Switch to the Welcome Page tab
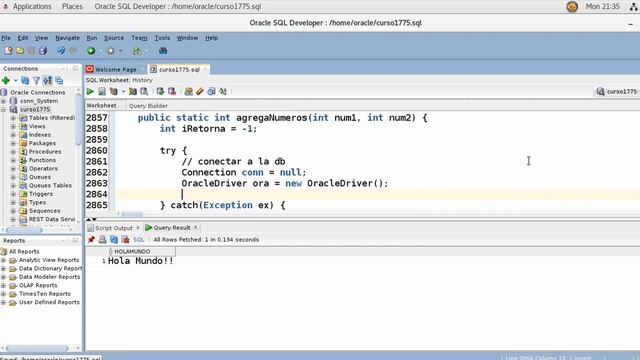The width and height of the screenshot is (640, 360). coord(116,69)
